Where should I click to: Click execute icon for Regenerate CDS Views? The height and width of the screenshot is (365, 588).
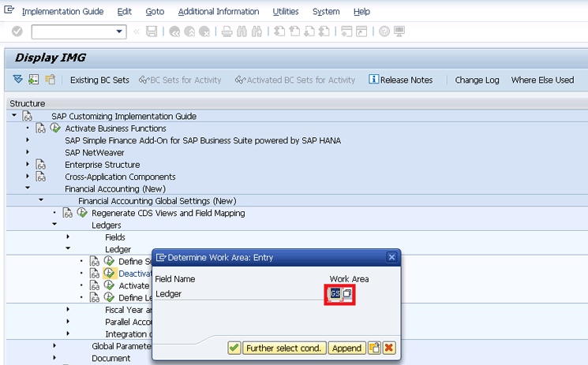pos(82,213)
